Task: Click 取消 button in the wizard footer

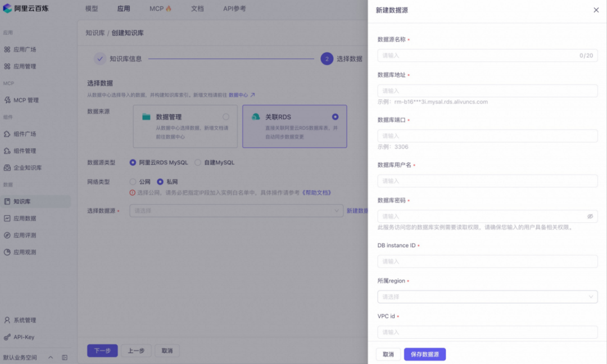Action: (x=167, y=351)
